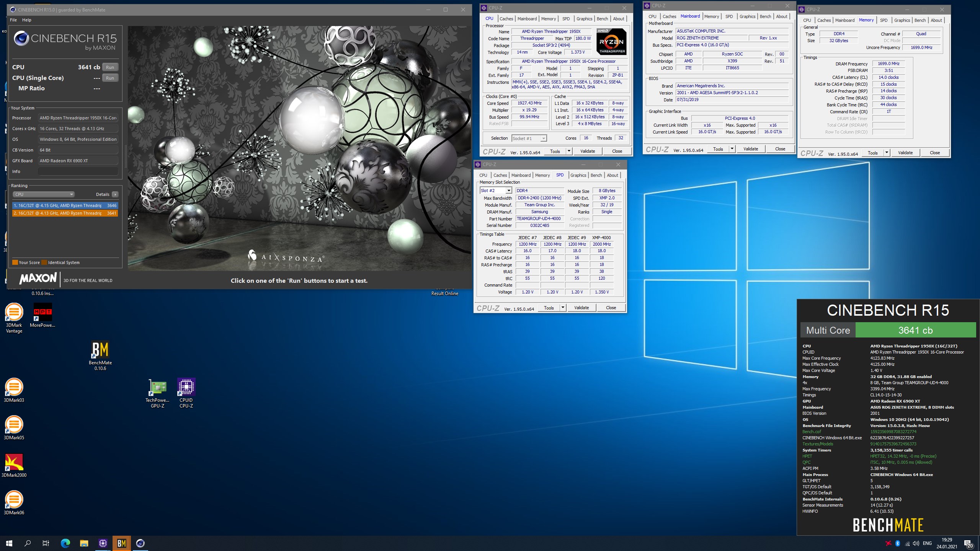
Task: Expand ranking Details arrow in Cinebench
Action: click(115, 194)
